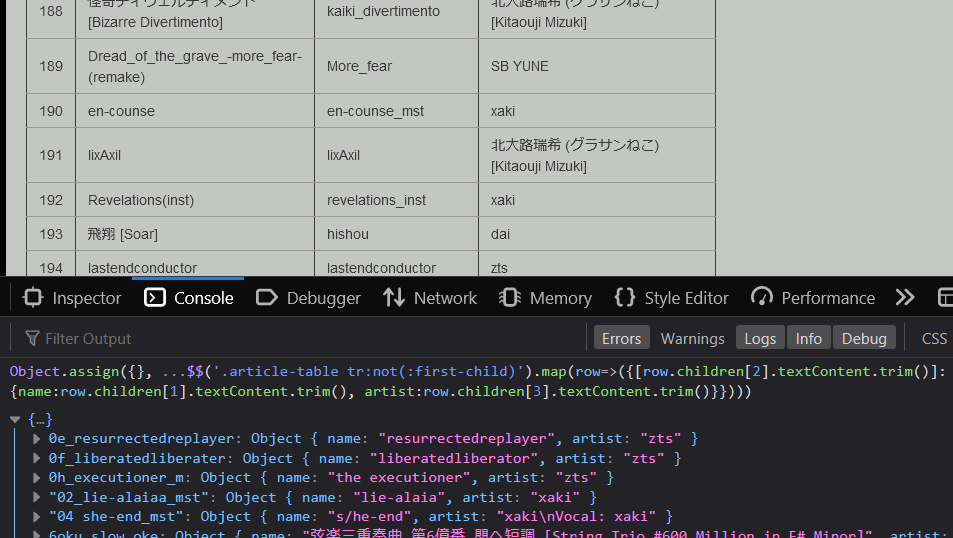
Task: Expand the 0h_executioner_m object
Action: (37, 478)
